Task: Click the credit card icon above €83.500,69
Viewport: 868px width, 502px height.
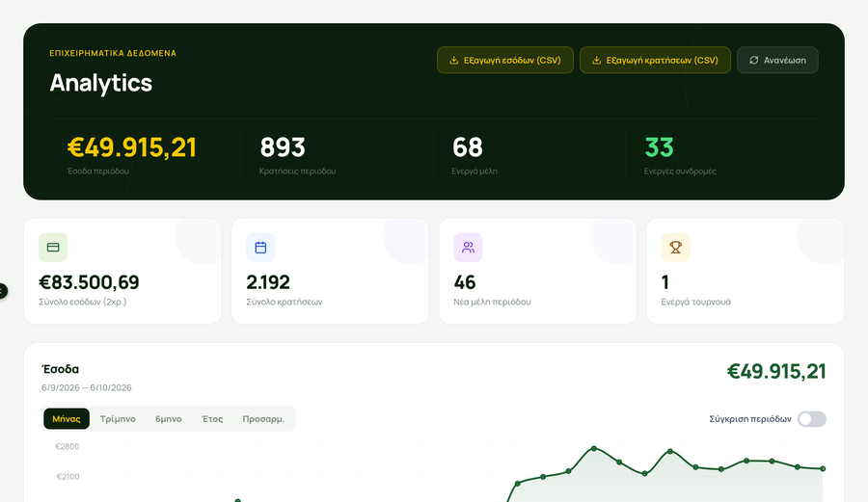Action: tap(53, 247)
